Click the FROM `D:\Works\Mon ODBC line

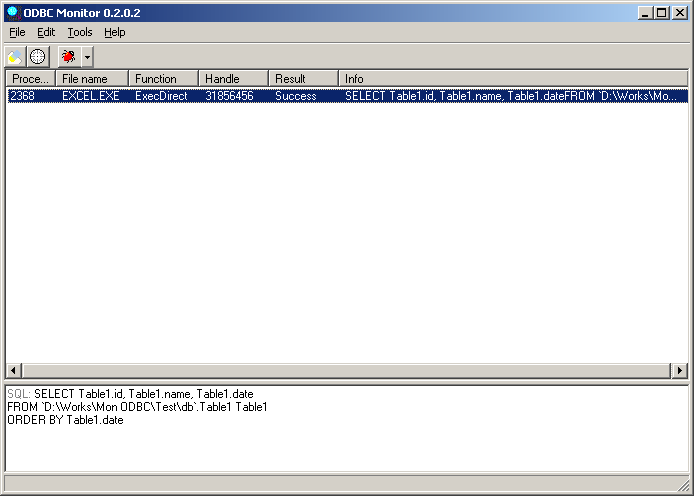click(137, 407)
